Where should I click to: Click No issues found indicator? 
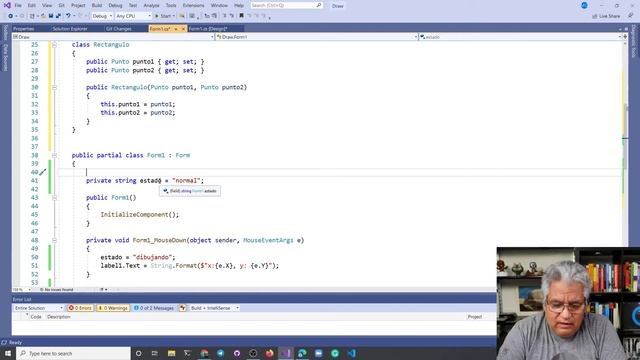tap(56, 289)
